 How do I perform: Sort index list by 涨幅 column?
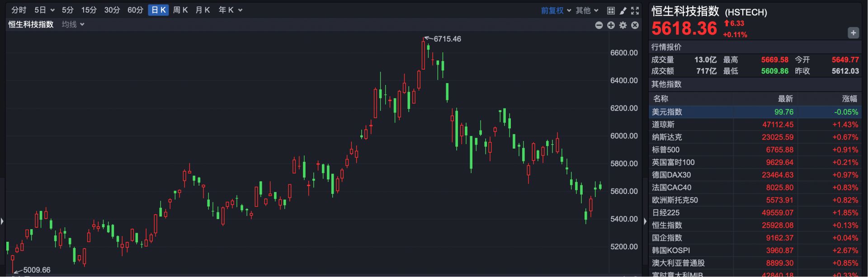pos(849,99)
